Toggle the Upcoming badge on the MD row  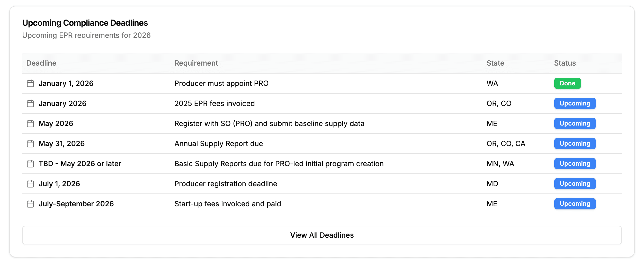tap(575, 183)
